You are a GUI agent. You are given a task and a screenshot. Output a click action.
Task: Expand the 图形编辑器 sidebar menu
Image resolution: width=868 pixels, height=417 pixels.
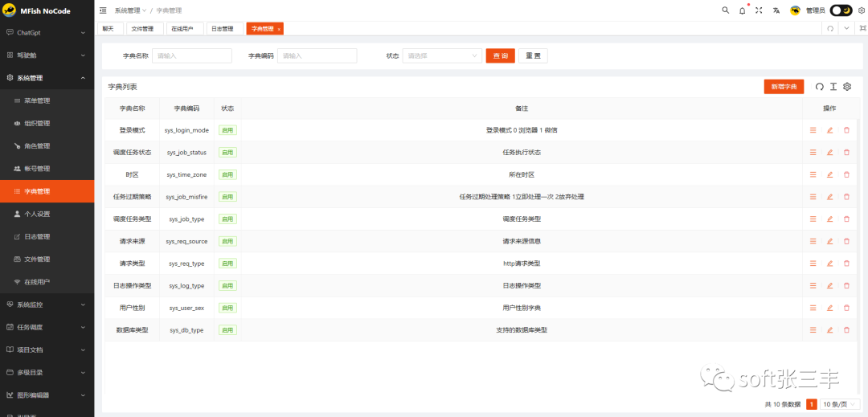[x=47, y=395]
